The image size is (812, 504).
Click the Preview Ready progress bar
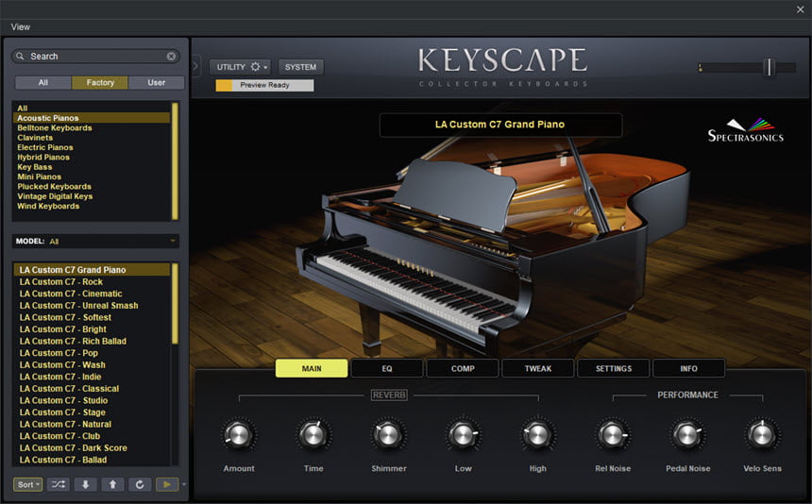coord(264,85)
